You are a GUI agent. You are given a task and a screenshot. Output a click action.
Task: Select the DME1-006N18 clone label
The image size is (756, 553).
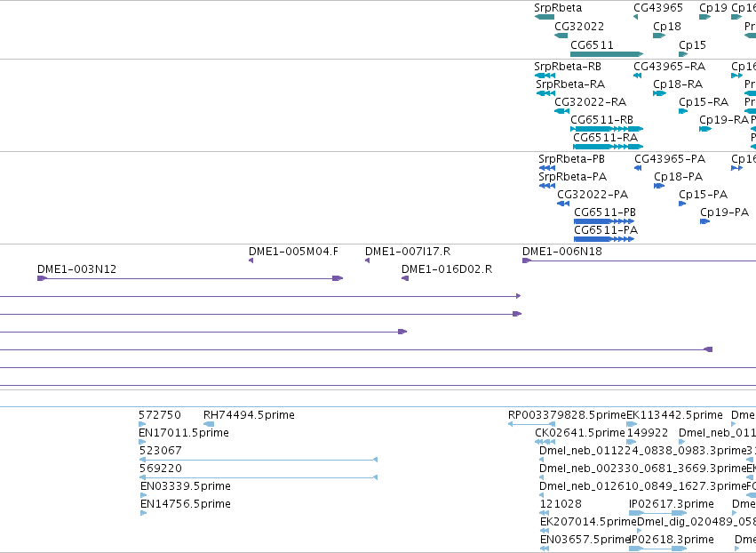tap(562, 252)
